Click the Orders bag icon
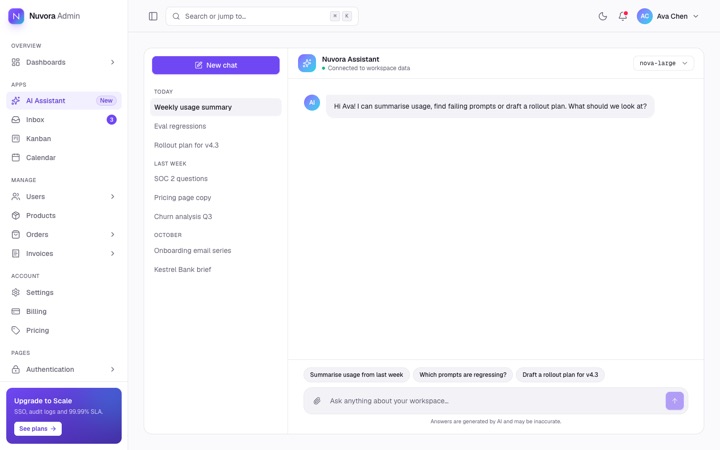 (16, 234)
